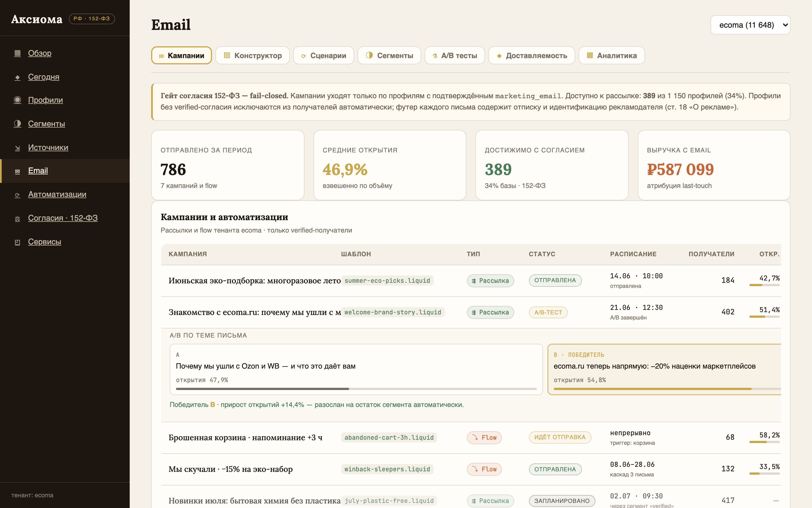Click the welcome-brand-story.liquid template
This screenshot has height=508, width=812.
393,312
